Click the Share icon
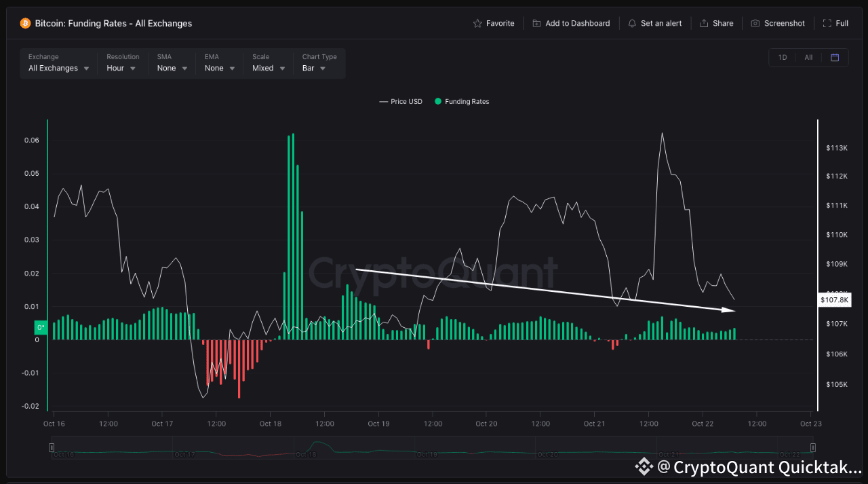The image size is (868, 484). coord(704,23)
